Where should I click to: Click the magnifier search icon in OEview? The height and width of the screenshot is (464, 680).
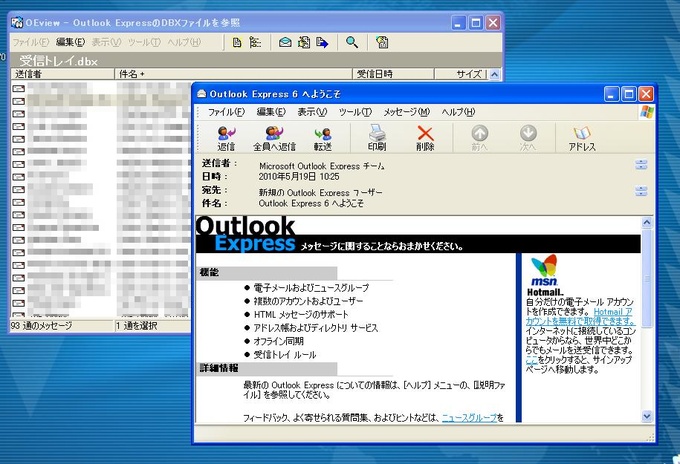(352, 42)
